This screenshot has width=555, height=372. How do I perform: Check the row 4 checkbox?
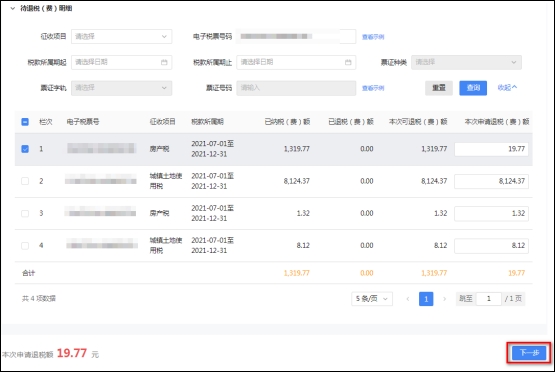coord(25,246)
